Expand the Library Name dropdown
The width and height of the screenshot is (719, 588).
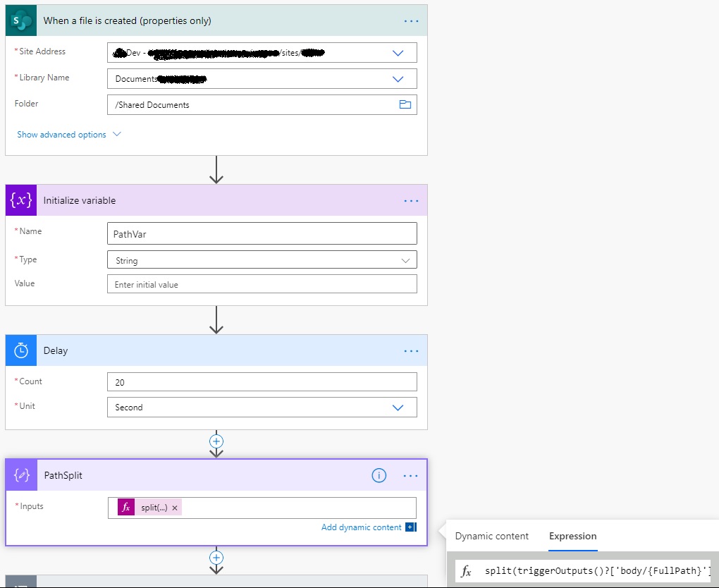click(x=398, y=79)
